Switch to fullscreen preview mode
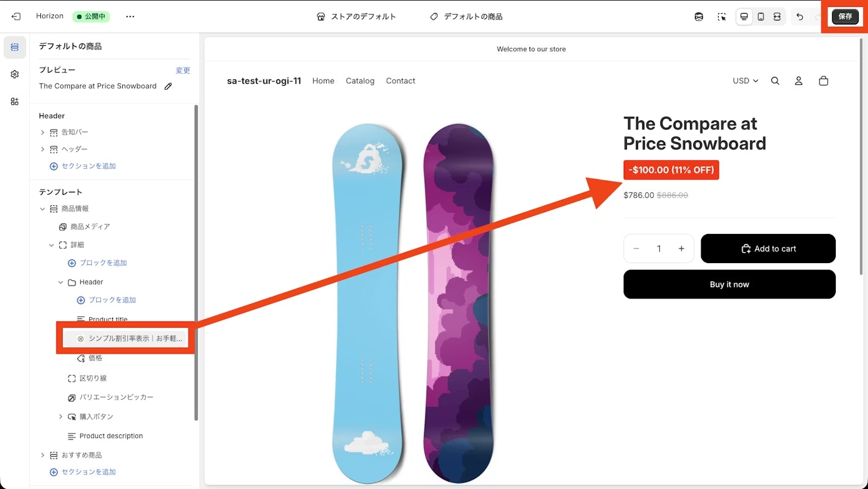The height and width of the screenshot is (489, 868). tap(777, 17)
